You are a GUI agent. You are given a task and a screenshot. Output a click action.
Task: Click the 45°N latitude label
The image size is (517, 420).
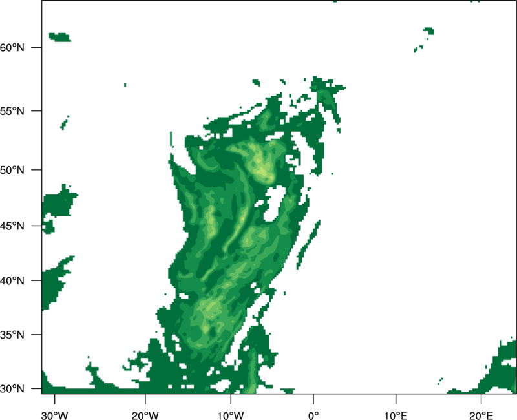[x=12, y=226]
